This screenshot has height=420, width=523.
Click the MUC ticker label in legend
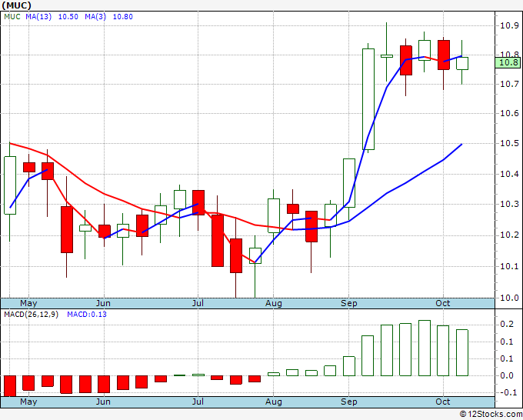(12, 17)
